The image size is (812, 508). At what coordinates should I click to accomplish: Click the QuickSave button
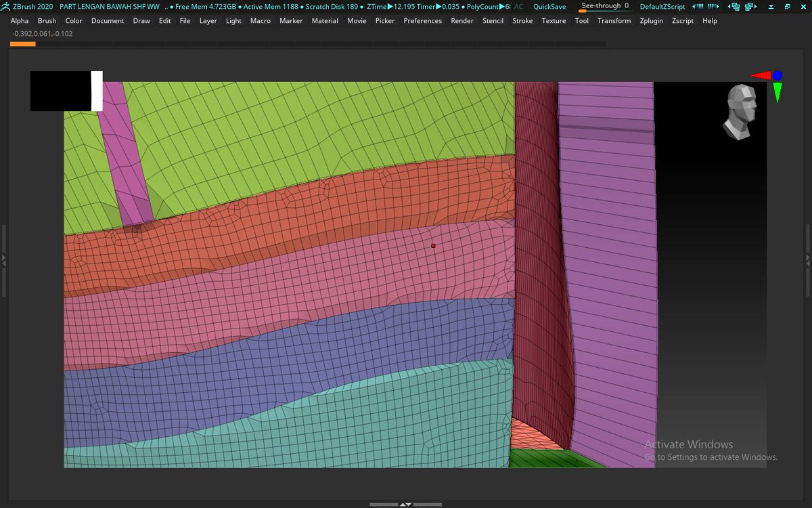(x=549, y=6)
